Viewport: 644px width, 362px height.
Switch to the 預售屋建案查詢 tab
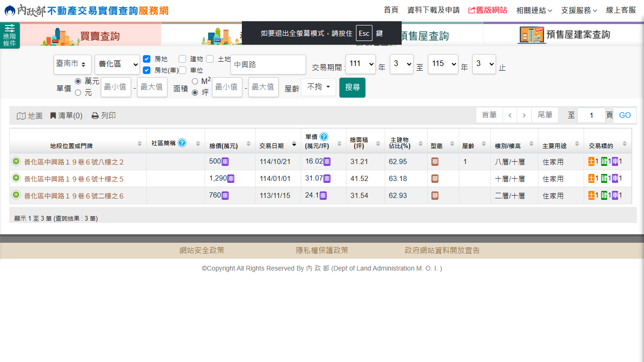point(563,35)
